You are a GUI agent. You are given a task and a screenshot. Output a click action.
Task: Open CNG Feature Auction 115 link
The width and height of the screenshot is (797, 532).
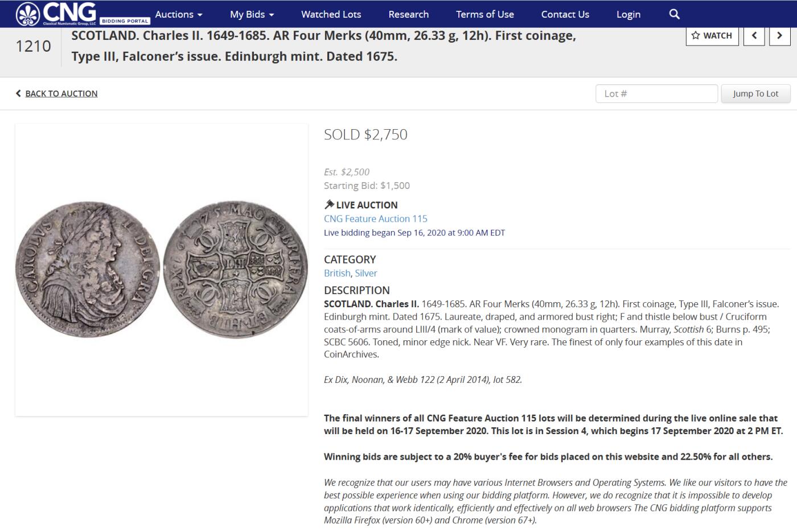[x=376, y=218]
